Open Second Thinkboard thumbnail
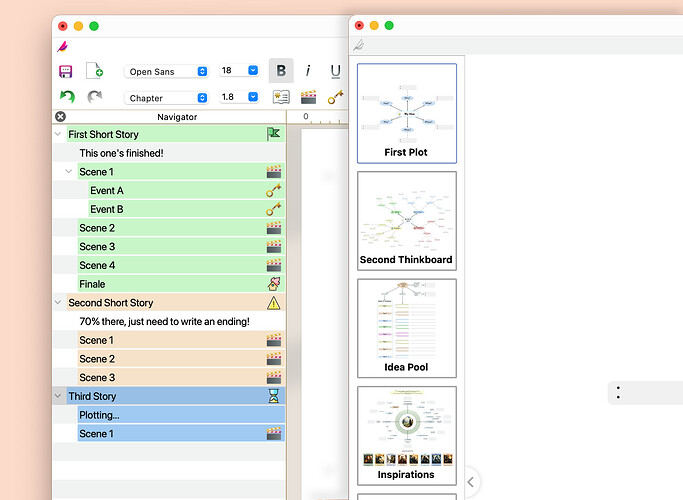This screenshot has height=500, width=683. 407,221
